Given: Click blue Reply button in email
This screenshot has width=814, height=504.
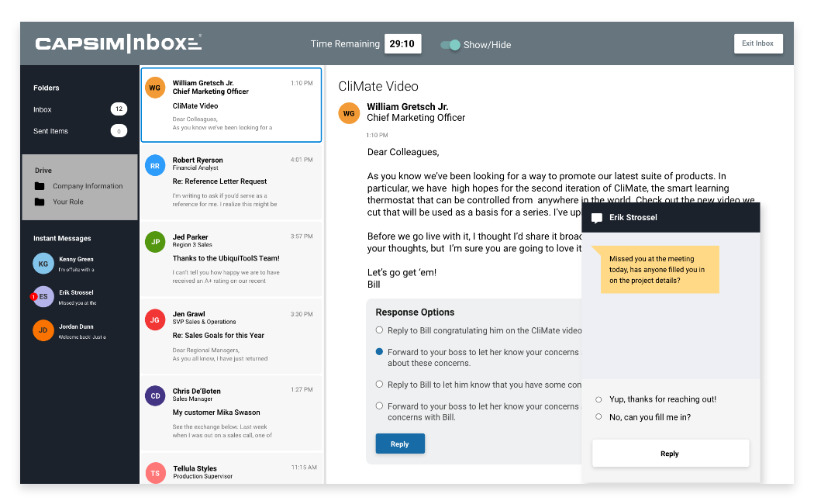Looking at the screenshot, I should 400,444.
